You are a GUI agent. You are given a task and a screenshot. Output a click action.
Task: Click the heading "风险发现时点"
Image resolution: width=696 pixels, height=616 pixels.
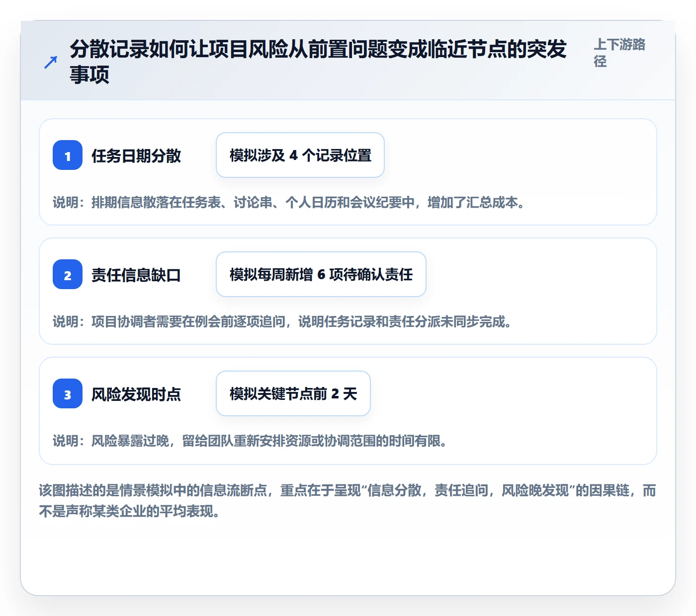(136, 394)
